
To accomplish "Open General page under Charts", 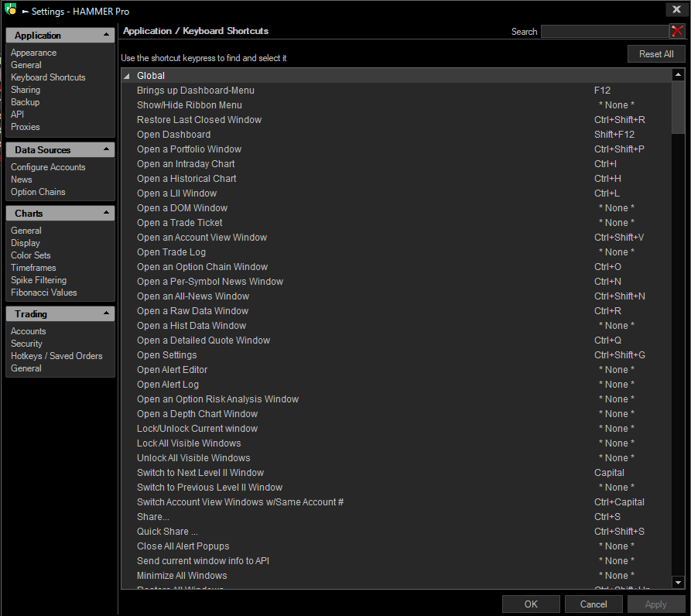I will click(26, 231).
